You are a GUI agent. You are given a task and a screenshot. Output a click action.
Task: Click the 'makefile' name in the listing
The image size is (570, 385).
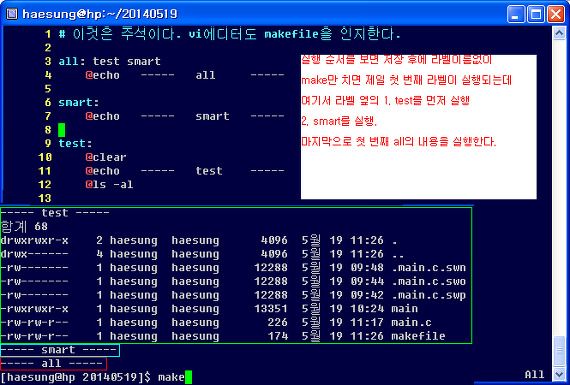click(x=418, y=336)
